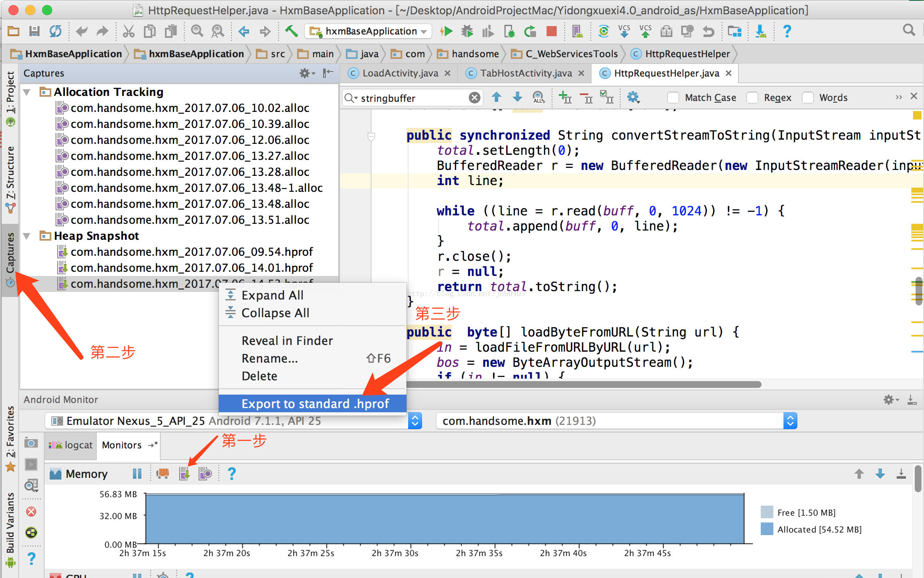
Task: Click the handsome breadcrumb folder
Action: 468,54
